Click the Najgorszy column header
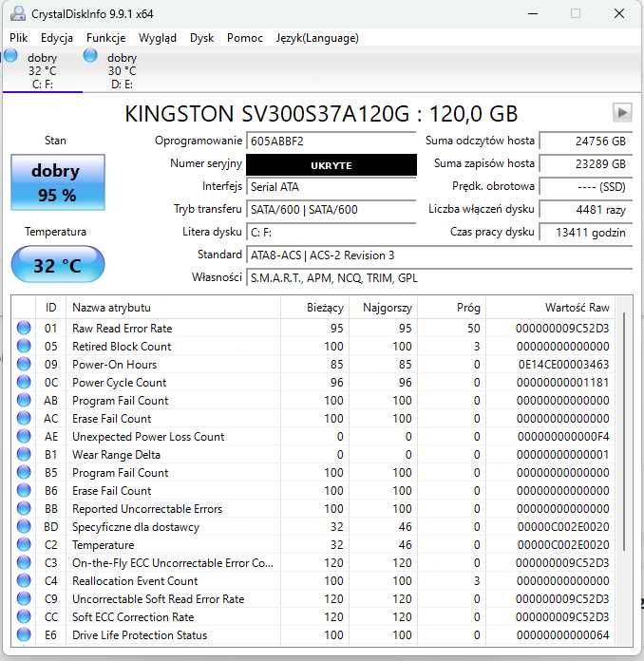Viewport: 644px width, 661px height. click(384, 308)
